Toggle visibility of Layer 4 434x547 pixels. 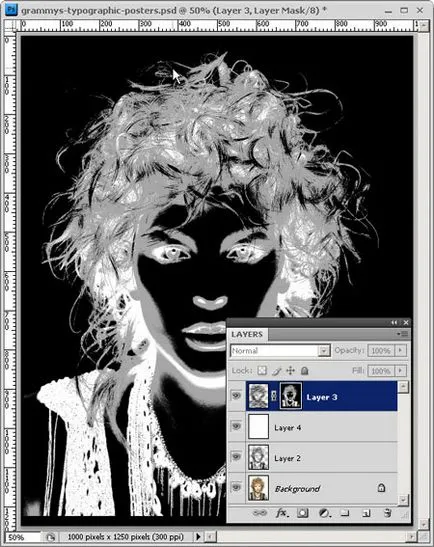(x=237, y=426)
